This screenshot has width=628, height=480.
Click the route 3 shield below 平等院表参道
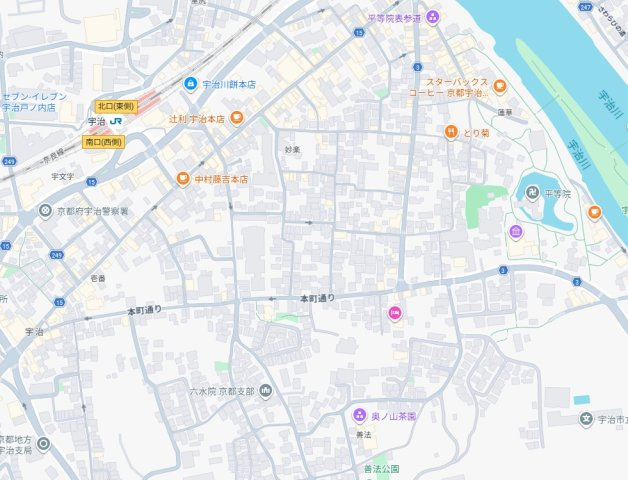tap(417, 67)
